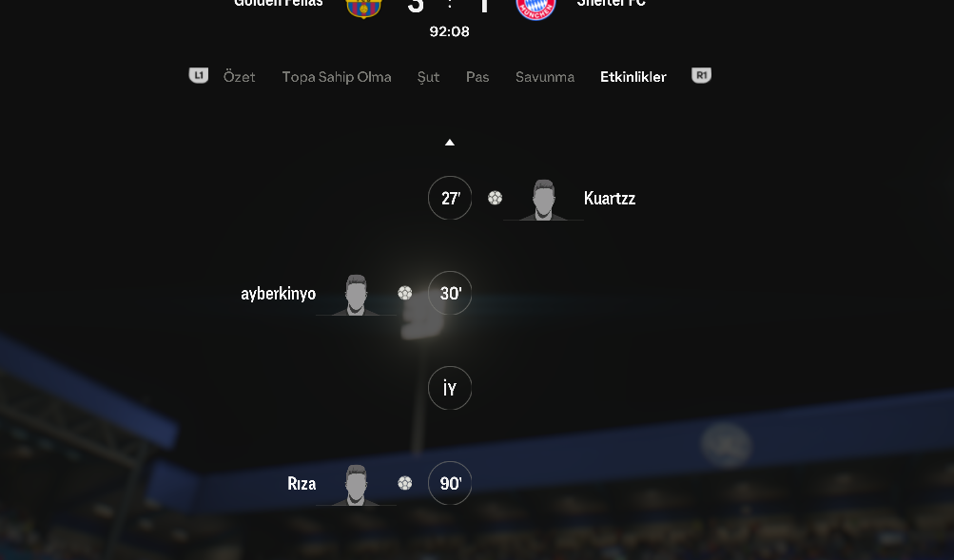
Task: Click the goal ball icon beside ayberkinyo
Action: [x=404, y=293]
